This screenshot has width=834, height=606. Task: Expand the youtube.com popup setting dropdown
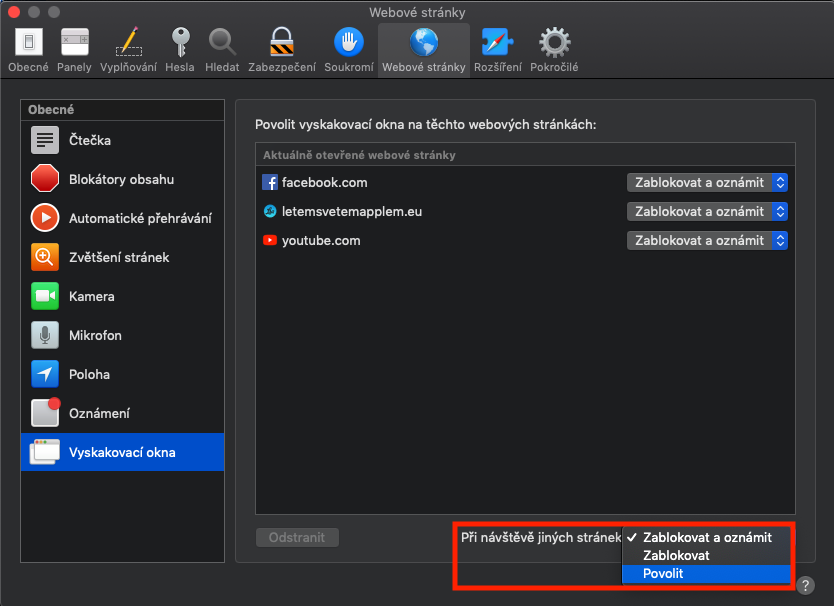coord(707,241)
